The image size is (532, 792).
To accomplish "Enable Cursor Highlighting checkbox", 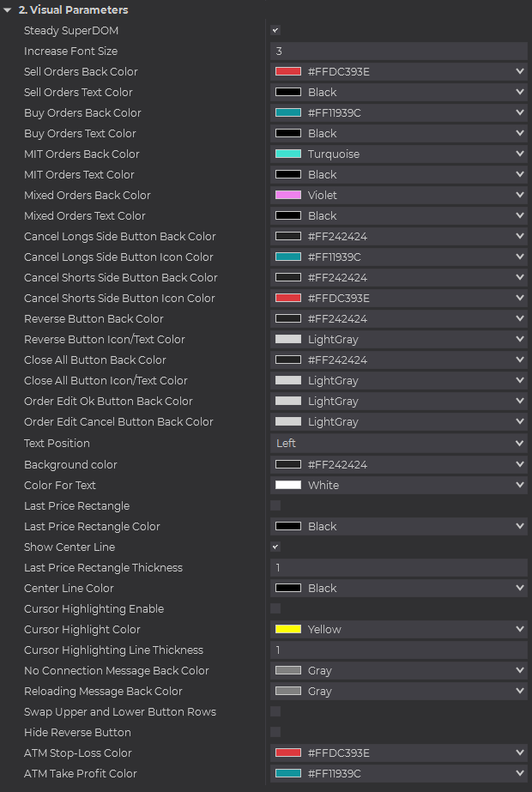I will click(275, 608).
